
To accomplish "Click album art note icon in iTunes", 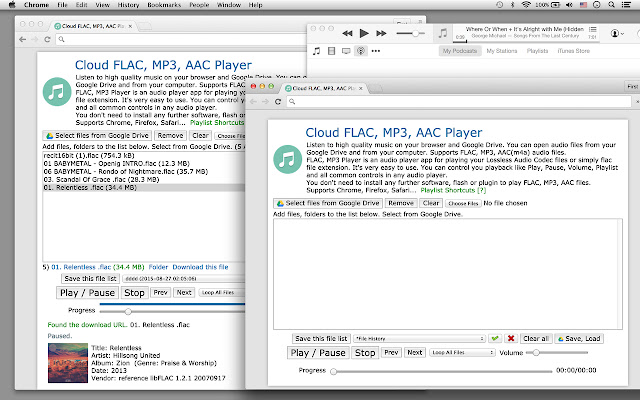I will click(443, 33).
